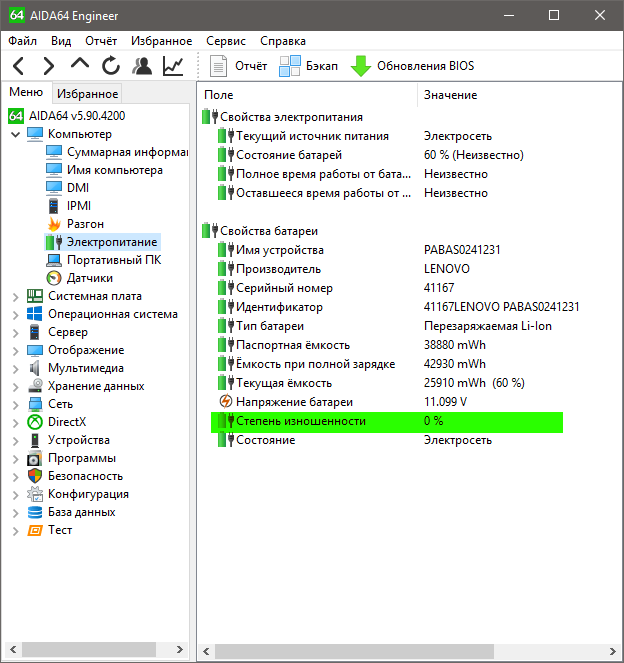Expand the Хранение данных node
The height and width of the screenshot is (663, 624).
(x=16, y=387)
